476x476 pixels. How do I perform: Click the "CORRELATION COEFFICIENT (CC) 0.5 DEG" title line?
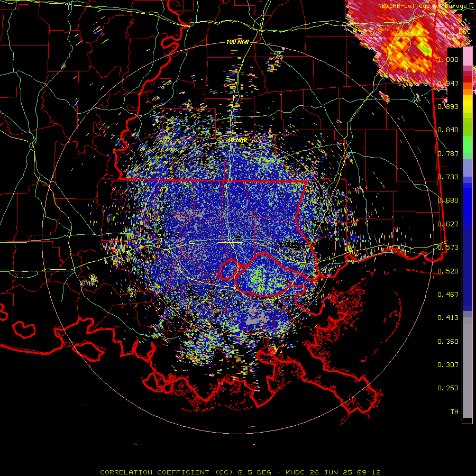coord(186,472)
